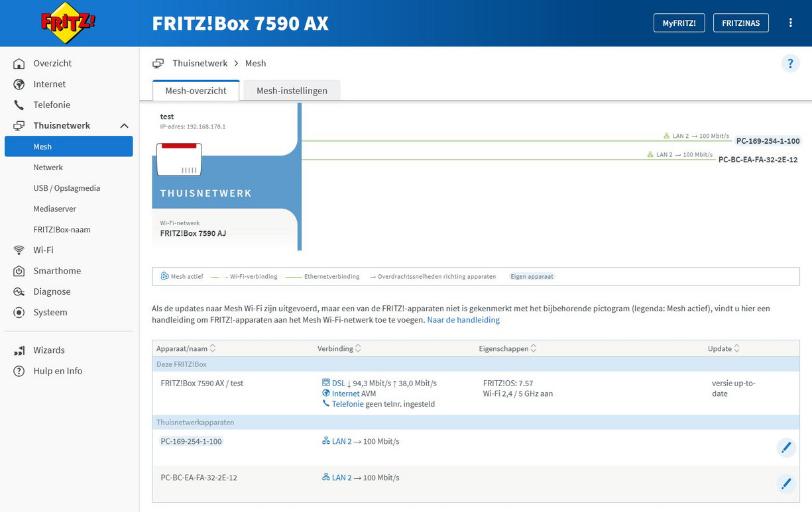Click the MyFRITZ! button
The image size is (812, 512).
(x=679, y=23)
